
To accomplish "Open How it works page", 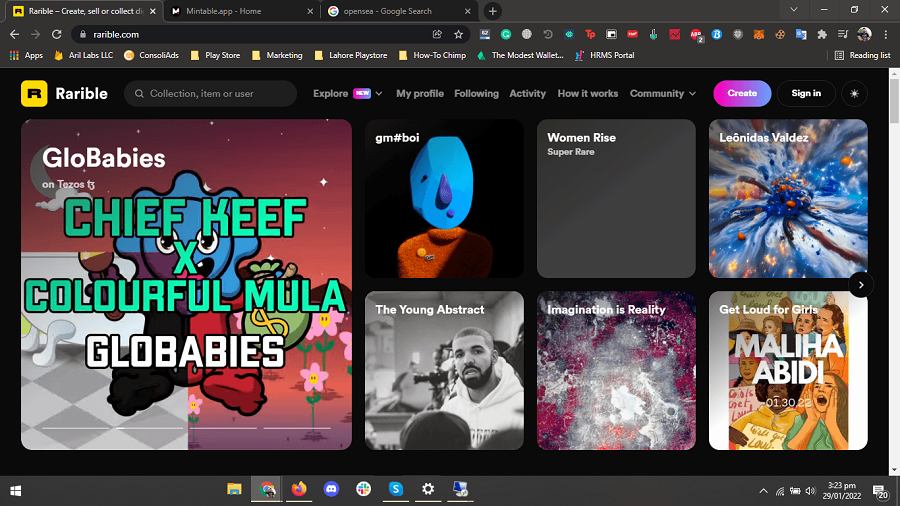I will pos(588,94).
